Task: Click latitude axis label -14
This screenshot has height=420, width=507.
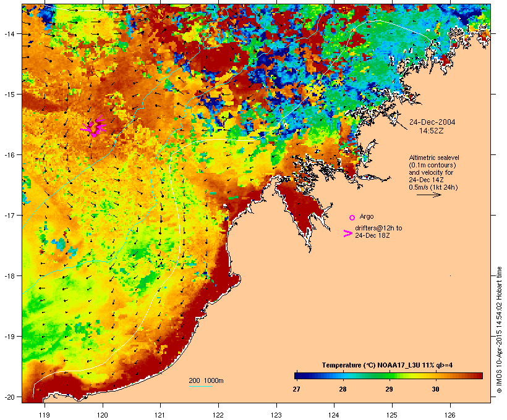Action: (x=9, y=33)
